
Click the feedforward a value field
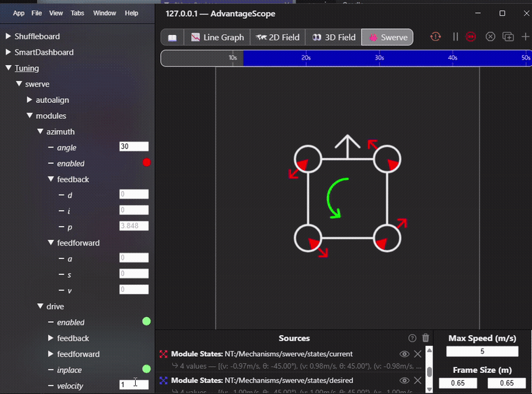pos(134,258)
